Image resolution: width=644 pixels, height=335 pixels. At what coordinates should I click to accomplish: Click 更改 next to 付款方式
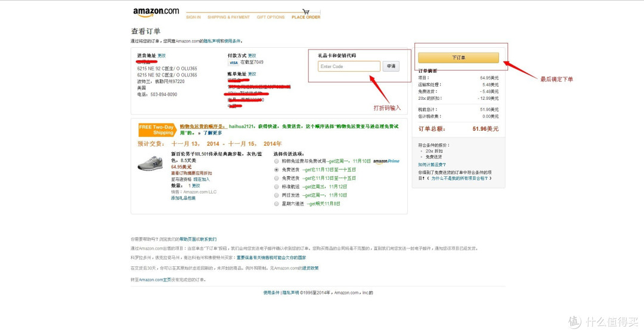(252, 56)
